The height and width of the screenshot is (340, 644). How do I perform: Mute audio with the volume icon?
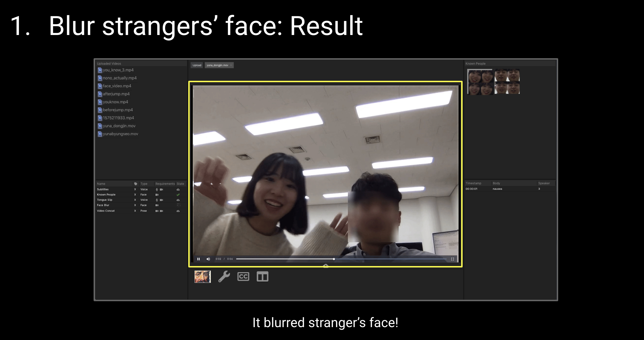(208, 259)
